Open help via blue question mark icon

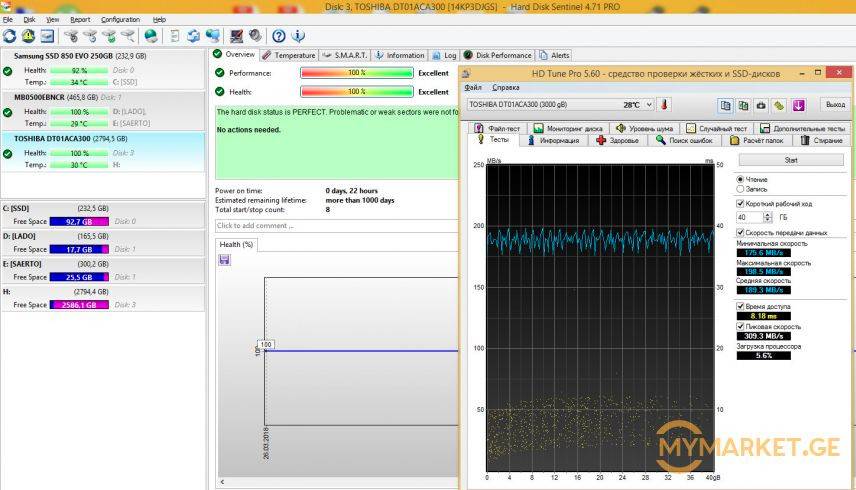point(278,36)
